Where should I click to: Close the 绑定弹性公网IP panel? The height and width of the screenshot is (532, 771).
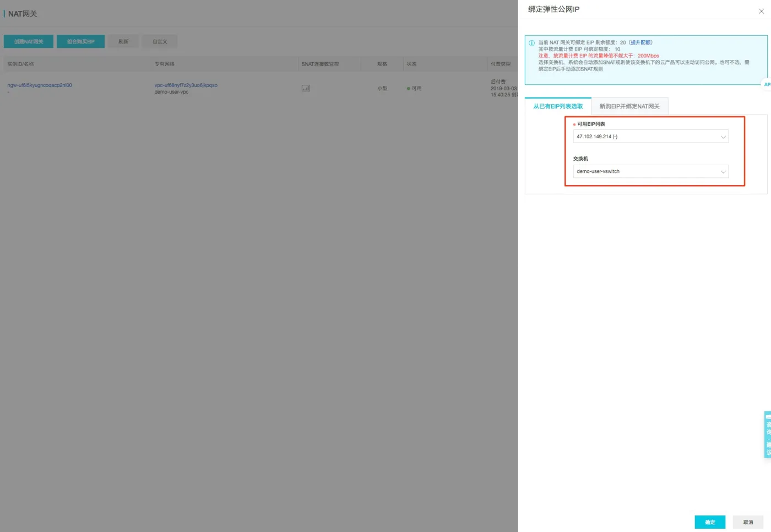pos(761,11)
